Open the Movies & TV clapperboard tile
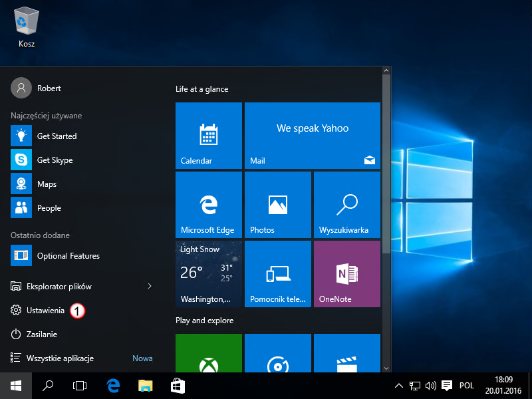This screenshot has height=399, width=532. 347,353
